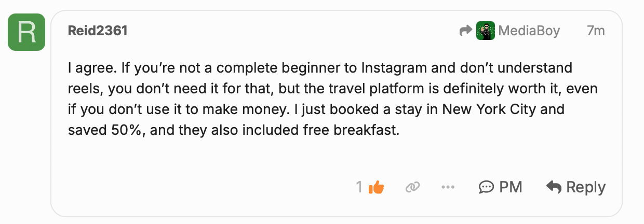
Task: Click the speech bubble icon beside PM
Action: click(486, 187)
